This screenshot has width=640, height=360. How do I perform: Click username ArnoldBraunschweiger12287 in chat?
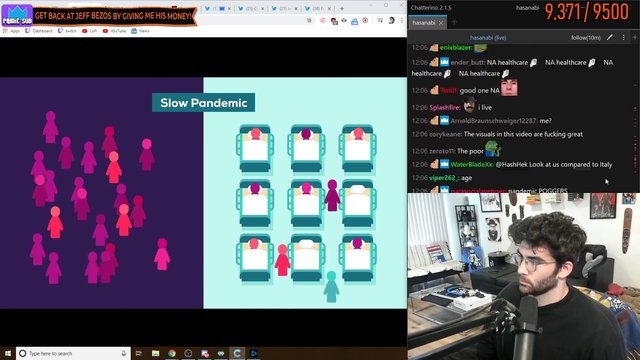pyautogui.click(x=494, y=121)
